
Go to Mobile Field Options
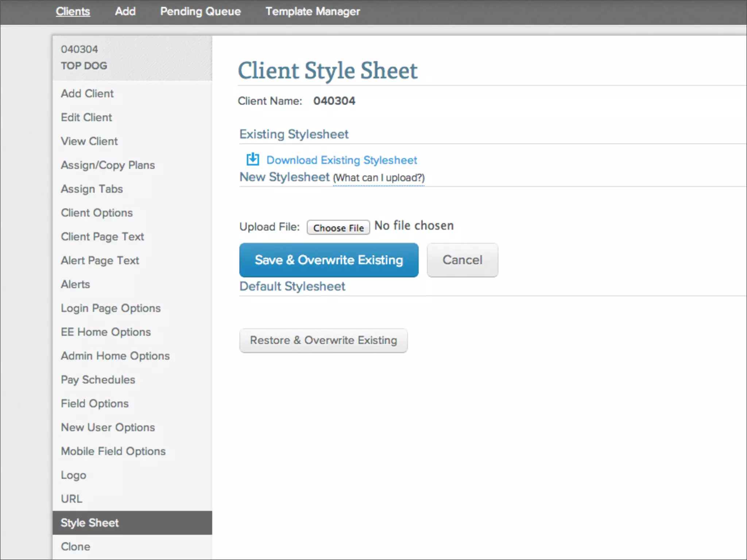click(x=113, y=451)
